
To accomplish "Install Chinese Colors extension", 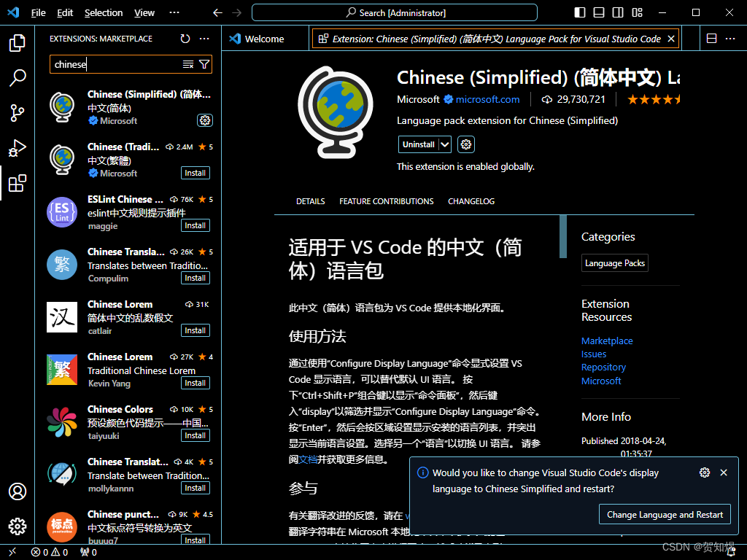I will [x=196, y=435].
